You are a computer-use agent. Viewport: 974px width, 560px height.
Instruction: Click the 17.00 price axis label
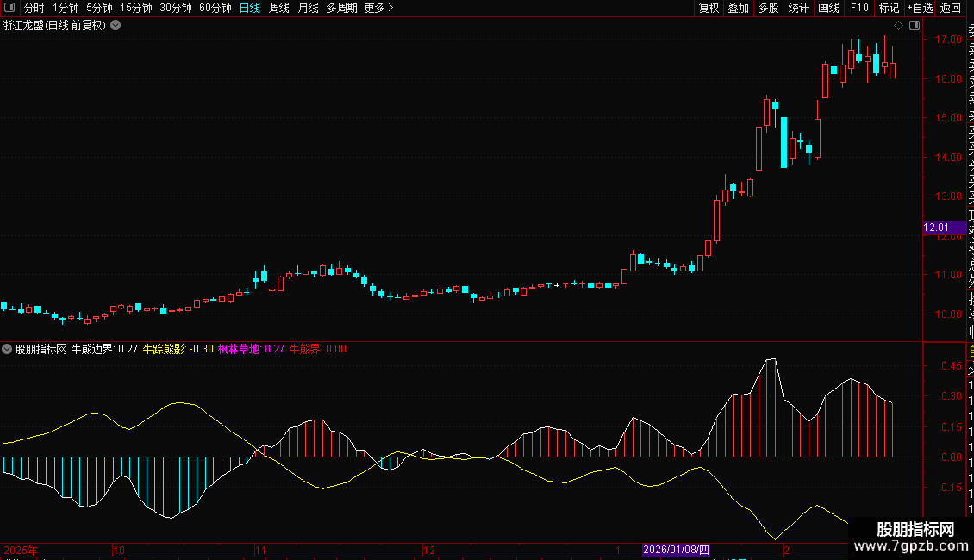(x=948, y=39)
